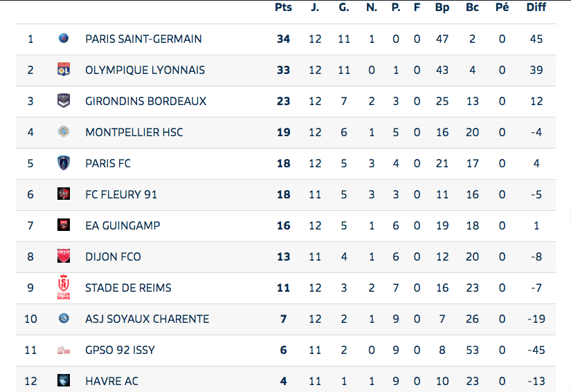Click the Girondins Bordeaux crest icon
The width and height of the screenshot is (571, 392).
64,101
